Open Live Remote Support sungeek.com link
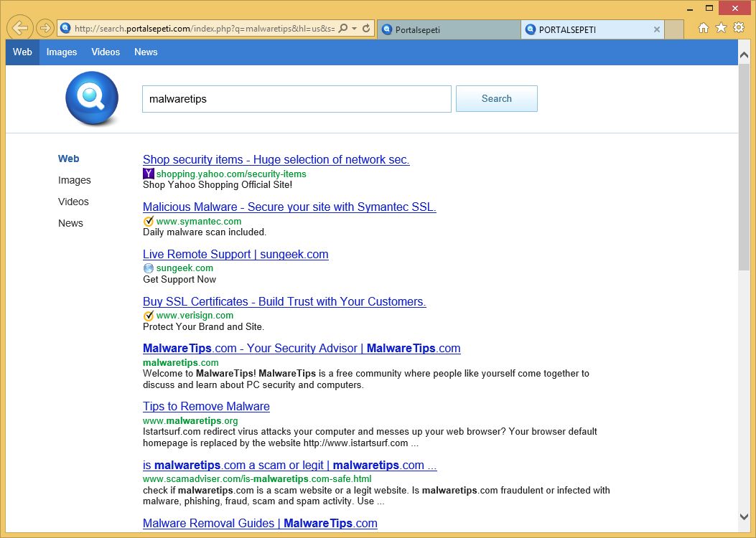756x538 pixels. click(235, 255)
